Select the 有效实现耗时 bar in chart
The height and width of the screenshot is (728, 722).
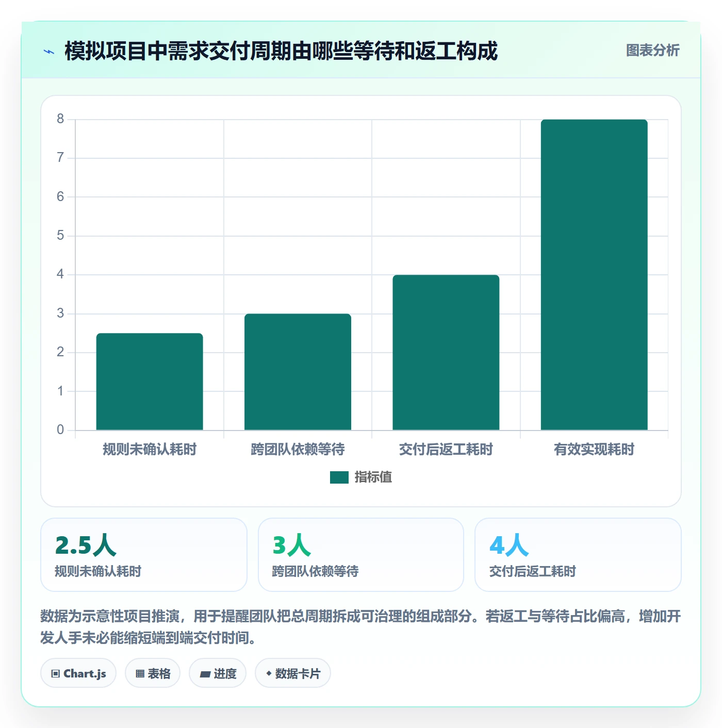594,275
